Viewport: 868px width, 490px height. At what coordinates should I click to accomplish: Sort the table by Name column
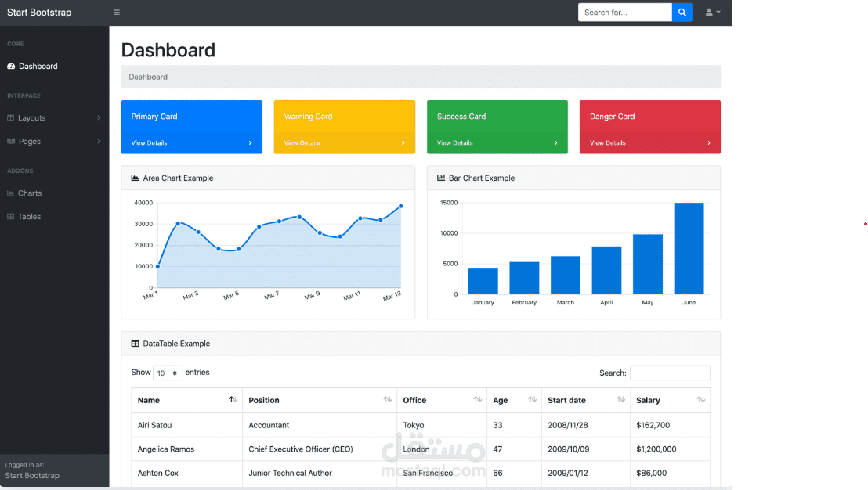pos(187,400)
